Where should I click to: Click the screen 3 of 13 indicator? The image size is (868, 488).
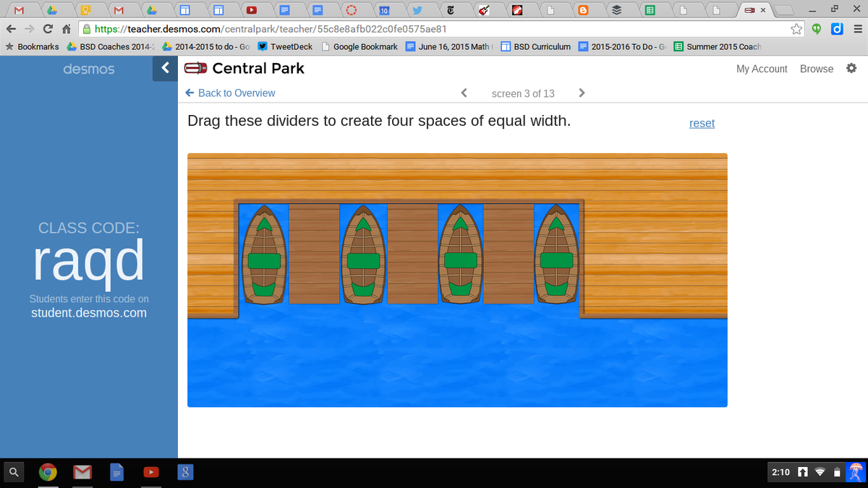click(523, 93)
